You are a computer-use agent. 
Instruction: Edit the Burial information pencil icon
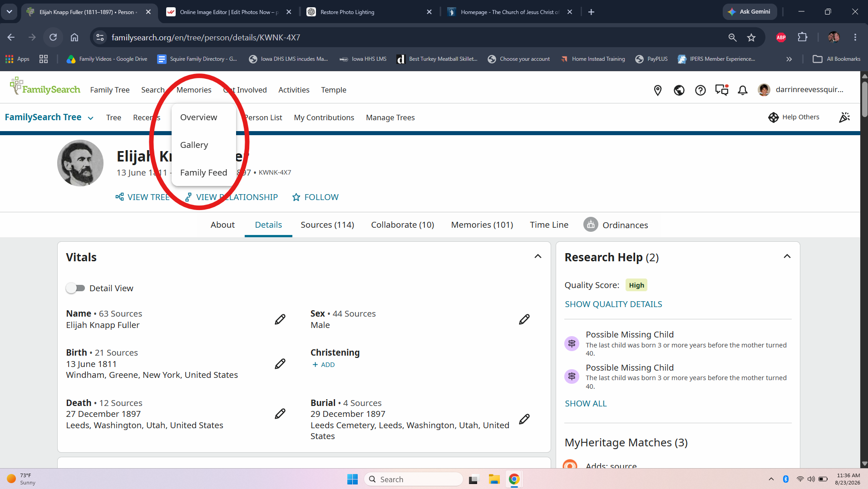pos(524,419)
